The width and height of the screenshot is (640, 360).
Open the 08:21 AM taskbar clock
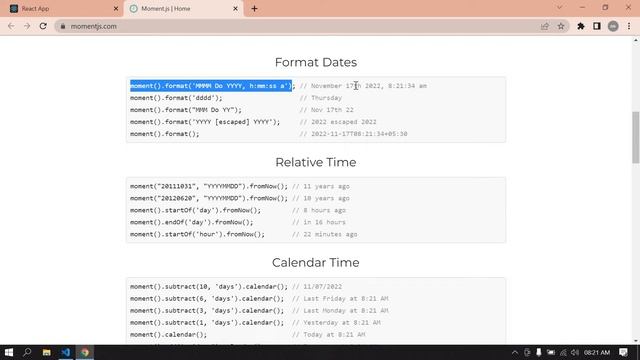coord(597,352)
